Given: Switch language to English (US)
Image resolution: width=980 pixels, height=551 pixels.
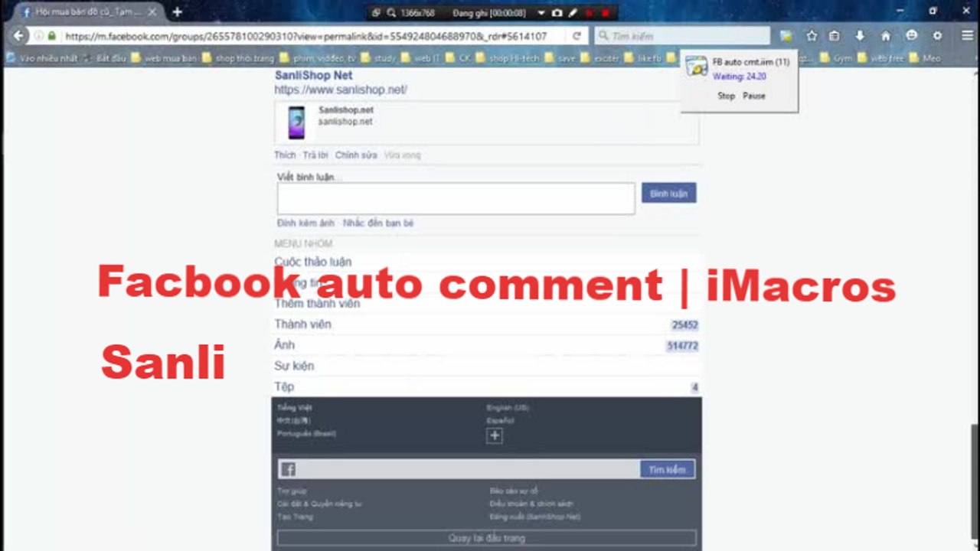Looking at the screenshot, I should pos(508,408).
